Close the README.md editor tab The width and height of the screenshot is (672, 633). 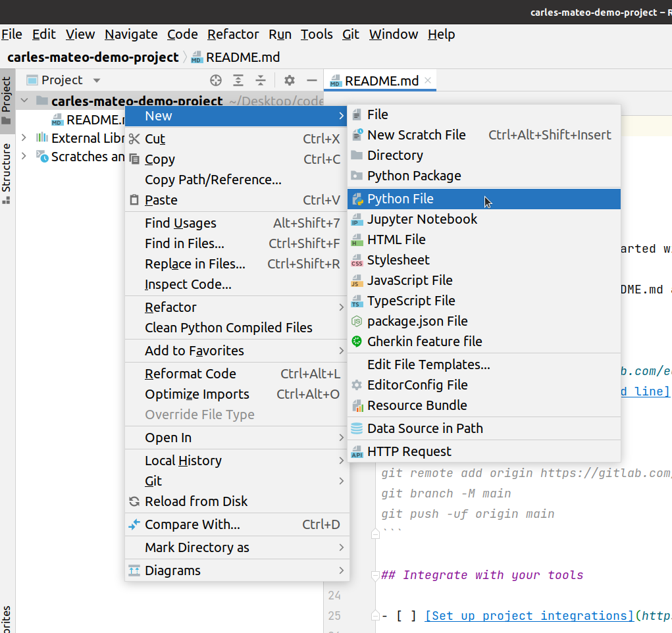pos(428,80)
